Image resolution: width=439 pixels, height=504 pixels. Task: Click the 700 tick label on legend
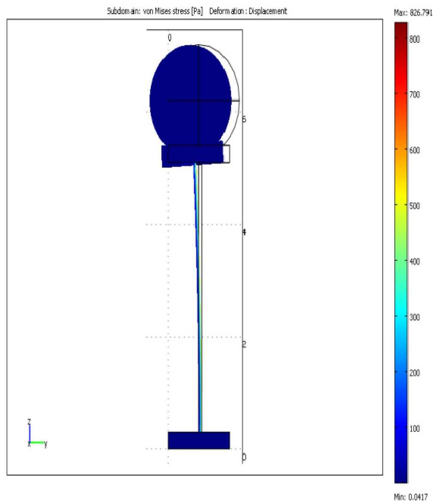(x=414, y=94)
